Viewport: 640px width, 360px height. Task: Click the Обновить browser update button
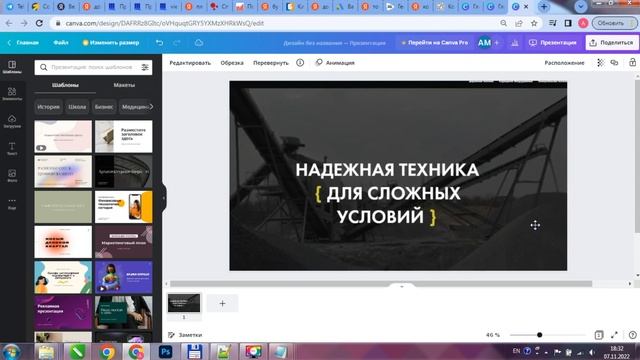(x=615, y=23)
